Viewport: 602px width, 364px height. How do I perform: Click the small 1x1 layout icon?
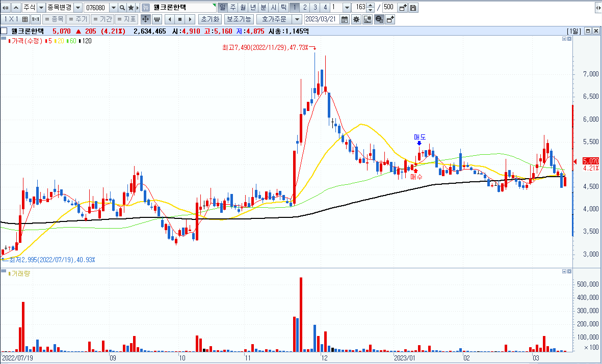pyautogui.click(x=35, y=19)
